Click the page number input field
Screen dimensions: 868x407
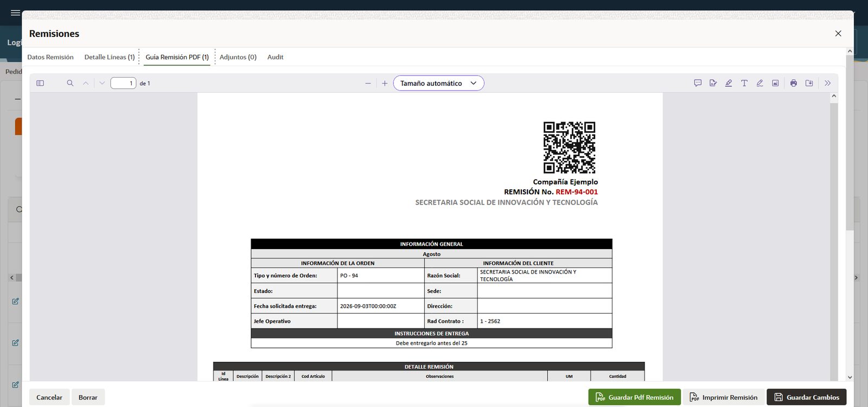123,83
